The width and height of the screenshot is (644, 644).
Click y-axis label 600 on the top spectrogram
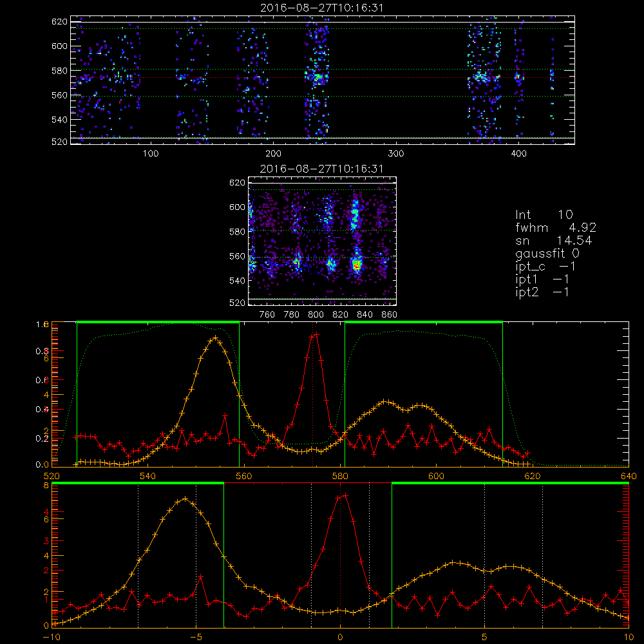[59, 46]
